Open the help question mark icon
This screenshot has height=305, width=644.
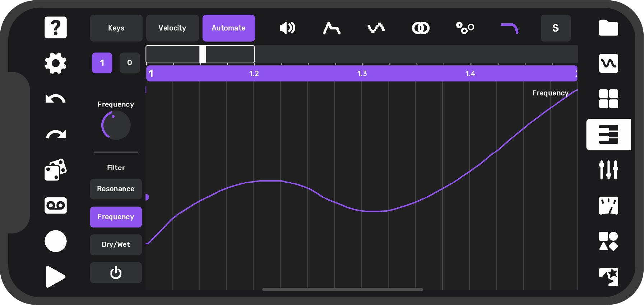56,27
